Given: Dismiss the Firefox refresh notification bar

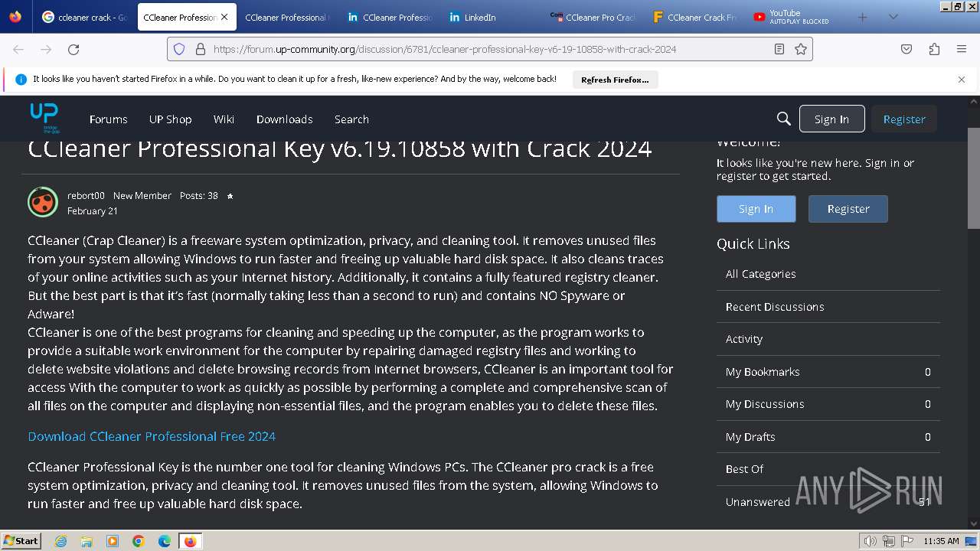Looking at the screenshot, I should point(962,80).
